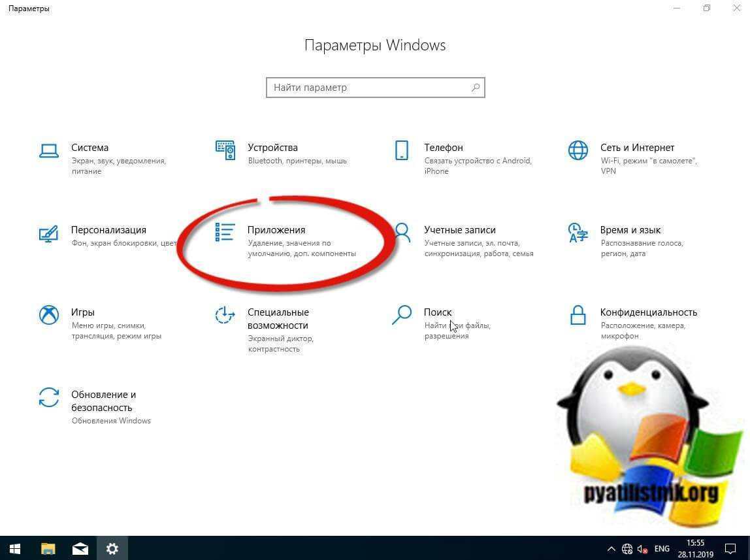Viewport: 750px width, 560px height.
Task: Launch File Explorer from the taskbar
Action: 48,548
